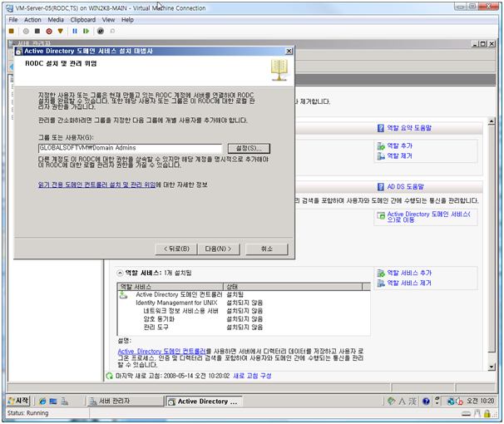This screenshot has width=504, height=424.
Task: Click the 오전 10:20 clock
Action: tap(480, 401)
